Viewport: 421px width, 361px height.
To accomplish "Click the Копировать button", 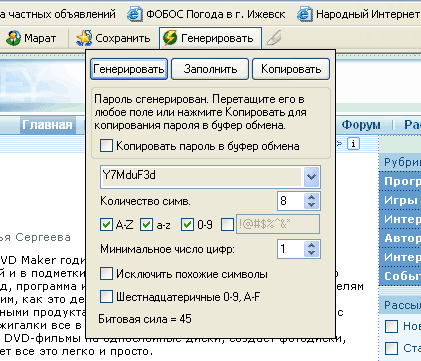I will 291,69.
